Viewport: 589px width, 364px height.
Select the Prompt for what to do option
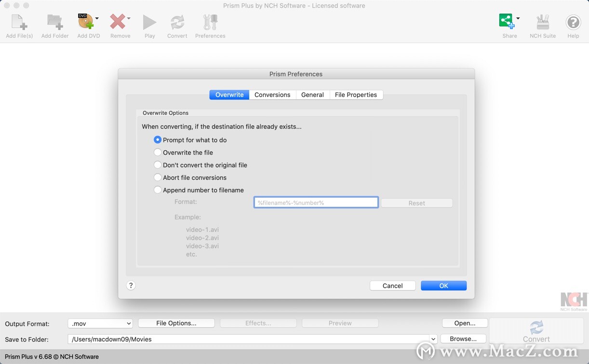pos(158,140)
